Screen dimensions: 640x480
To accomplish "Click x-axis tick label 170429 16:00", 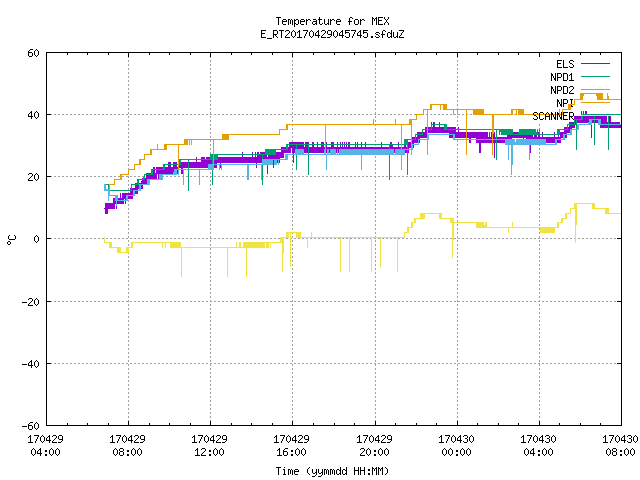I will pyautogui.click(x=291, y=446).
